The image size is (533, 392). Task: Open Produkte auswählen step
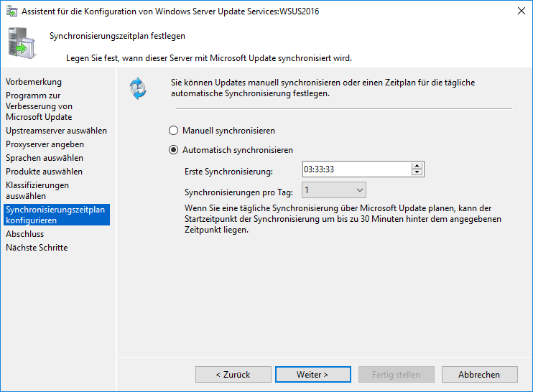pos(45,172)
